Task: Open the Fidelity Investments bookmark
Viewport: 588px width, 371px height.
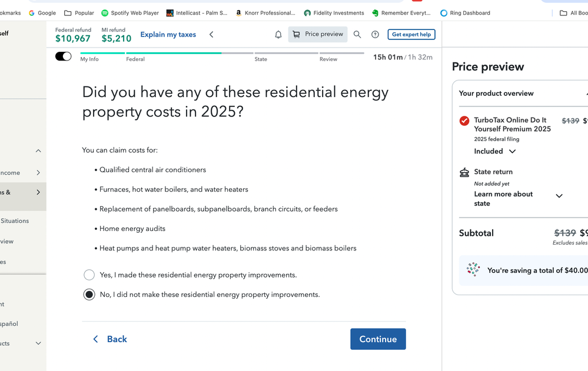Action: pos(334,12)
